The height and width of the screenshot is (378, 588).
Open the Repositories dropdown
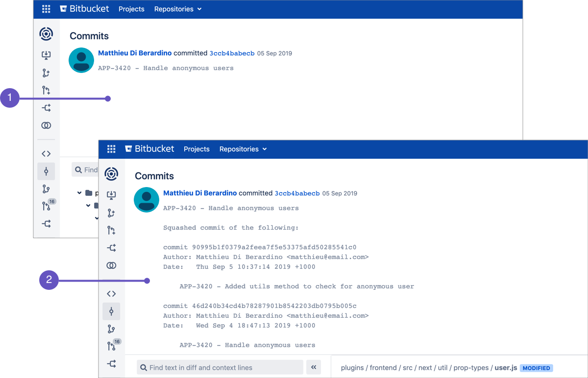point(243,149)
